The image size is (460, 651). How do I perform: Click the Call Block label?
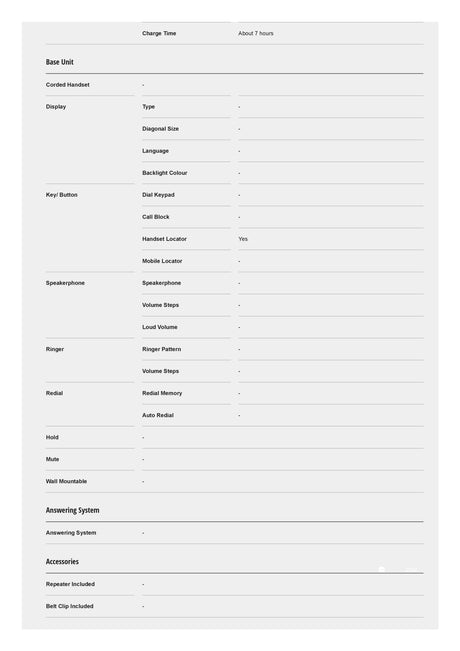point(156,217)
